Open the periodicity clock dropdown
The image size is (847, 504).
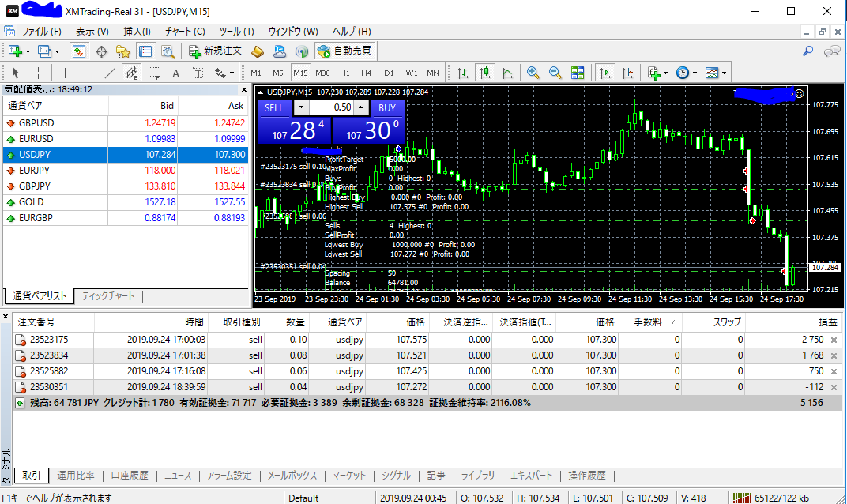[x=686, y=73]
